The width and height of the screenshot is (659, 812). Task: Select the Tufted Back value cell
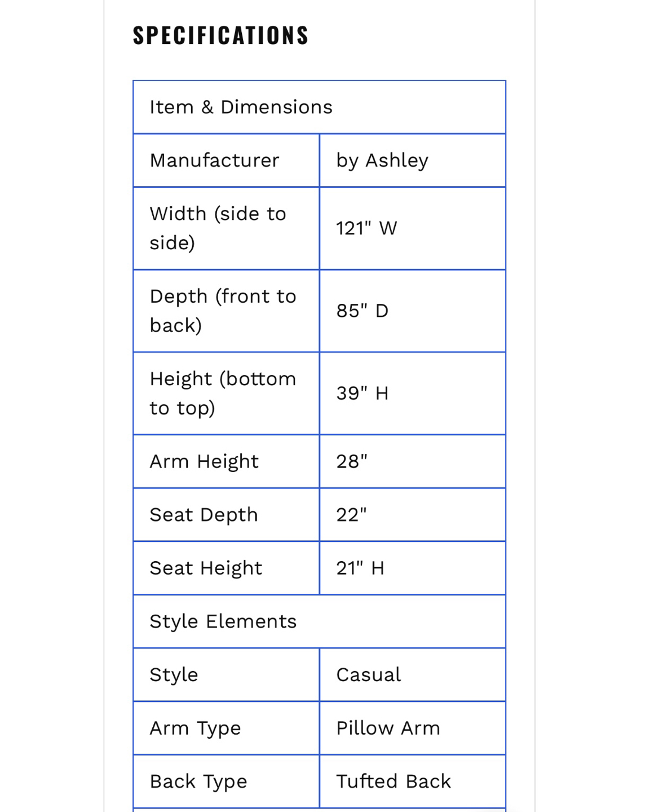tap(393, 782)
